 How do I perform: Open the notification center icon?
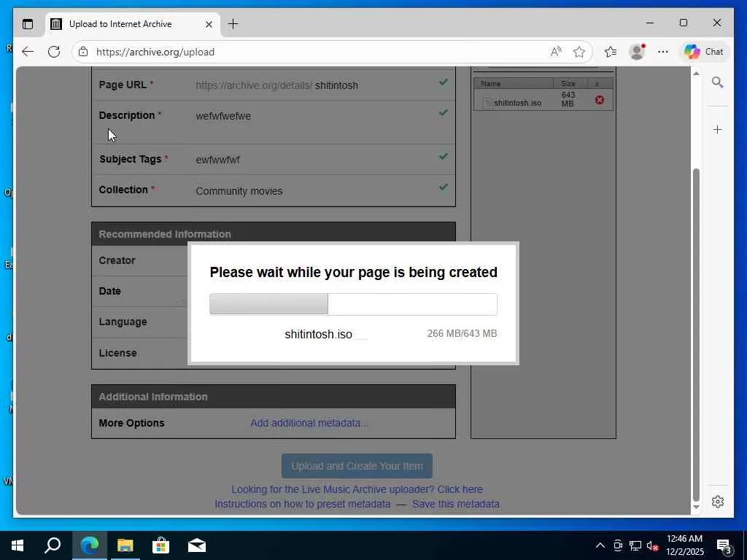click(x=723, y=545)
